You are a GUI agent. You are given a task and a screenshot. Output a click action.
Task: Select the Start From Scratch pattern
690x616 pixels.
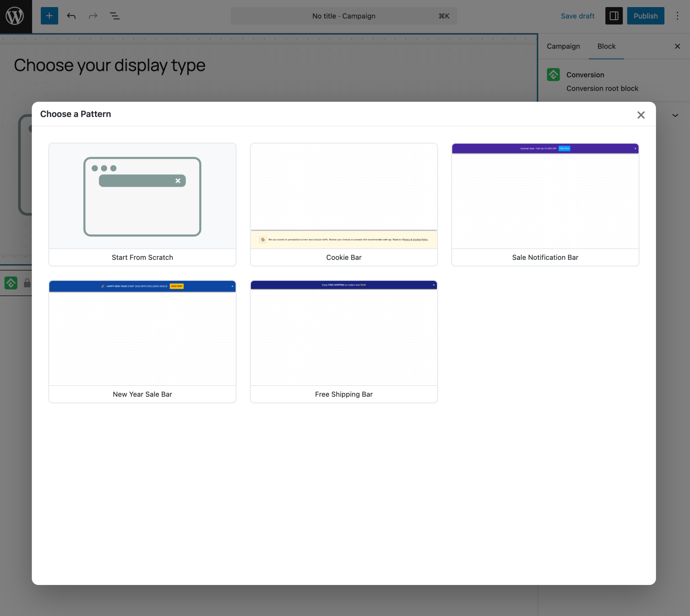point(142,205)
